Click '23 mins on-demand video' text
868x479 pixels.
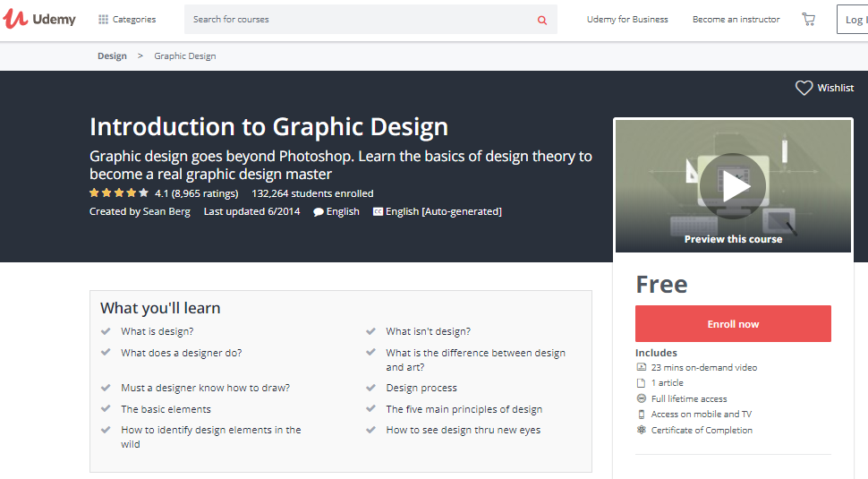click(704, 367)
